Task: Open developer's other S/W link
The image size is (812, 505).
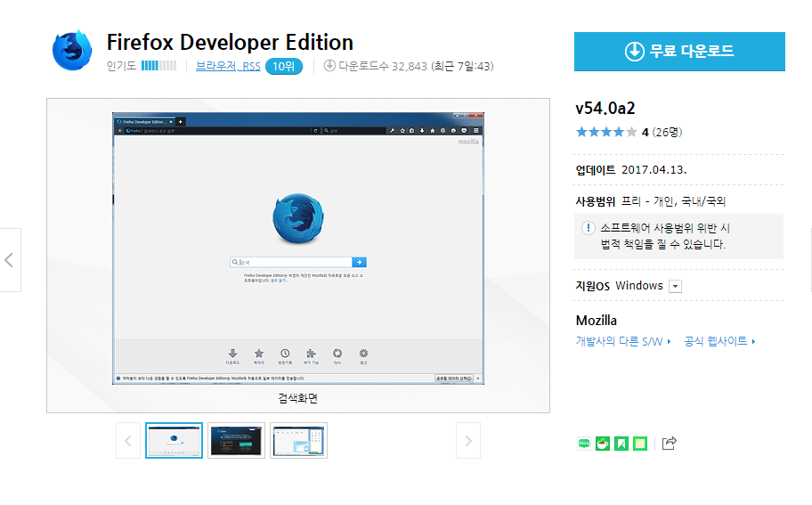Action: (x=623, y=341)
